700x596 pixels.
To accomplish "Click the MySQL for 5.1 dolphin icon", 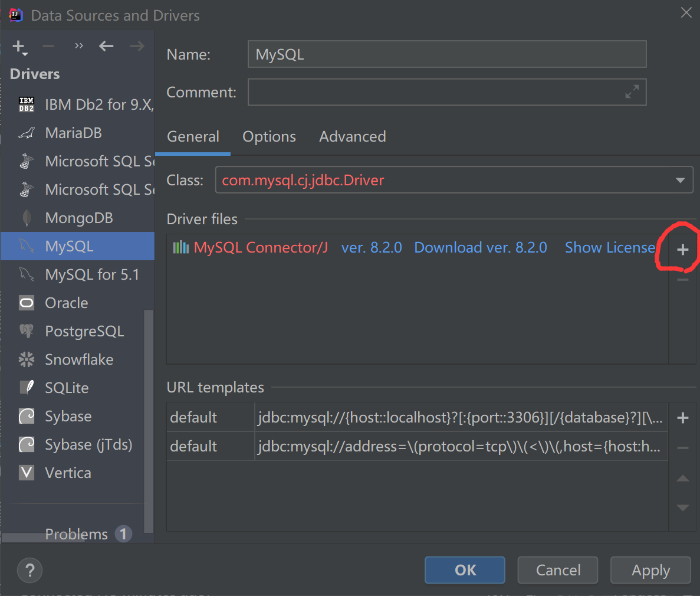I will tap(27, 274).
